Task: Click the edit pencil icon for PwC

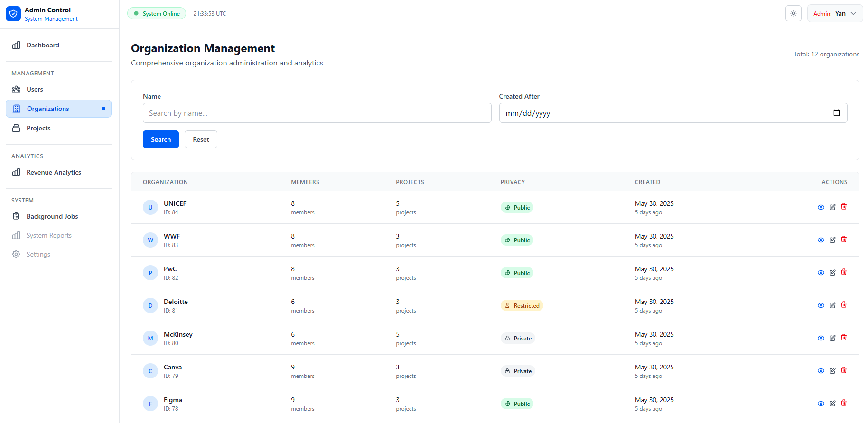Action: 832,273
